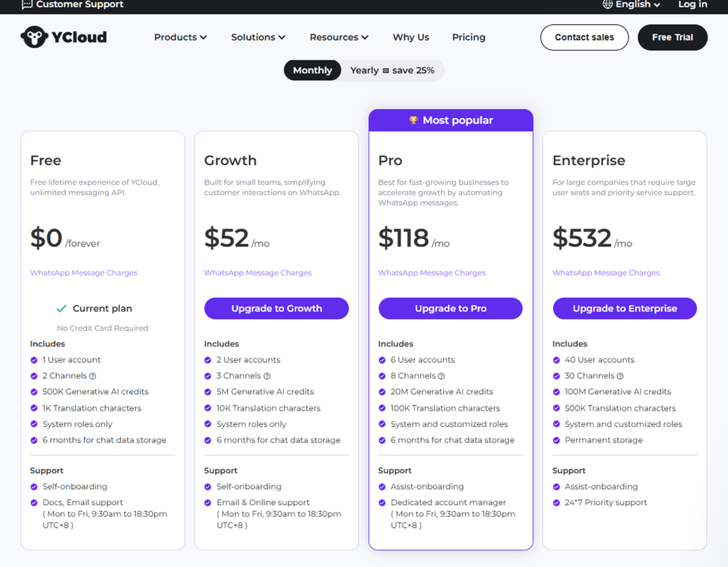
Task: Switch to Yearly save 25% billing
Action: 392,70
